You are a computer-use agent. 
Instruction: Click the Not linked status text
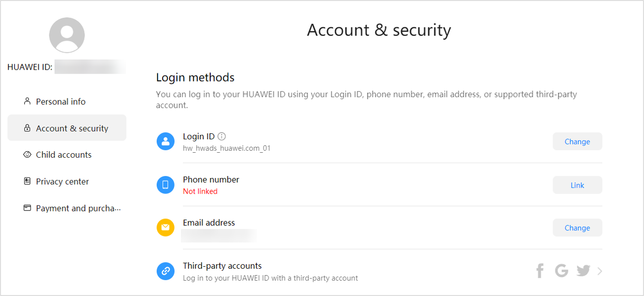tap(200, 191)
